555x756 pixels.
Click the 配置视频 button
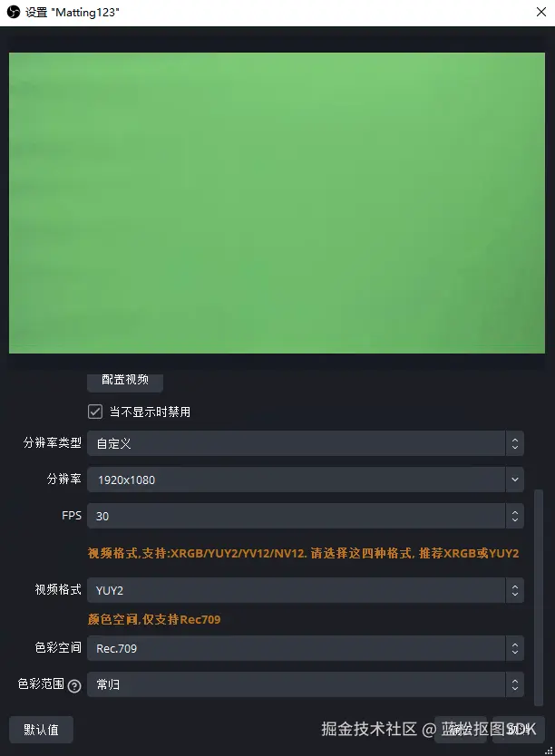[125, 381]
